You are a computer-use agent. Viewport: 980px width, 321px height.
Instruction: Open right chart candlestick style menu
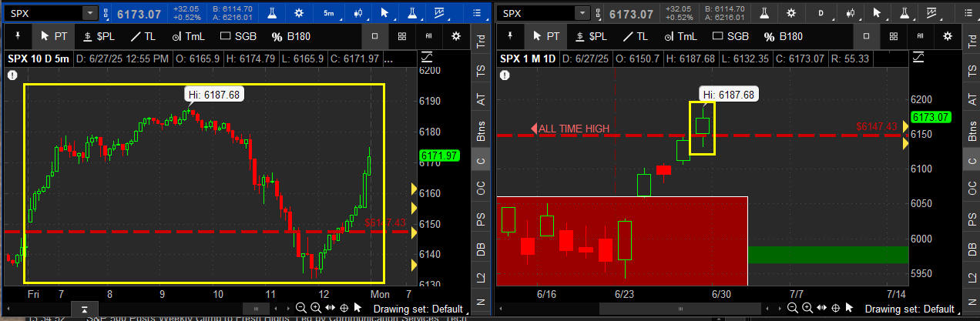[849, 13]
